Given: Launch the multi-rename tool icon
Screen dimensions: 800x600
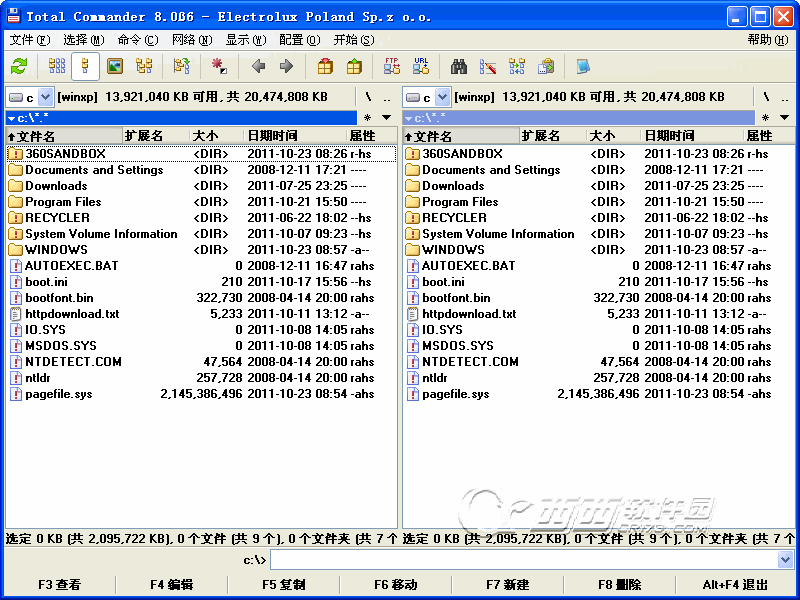Looking at the screenshot, I should [x=488, y=66].
